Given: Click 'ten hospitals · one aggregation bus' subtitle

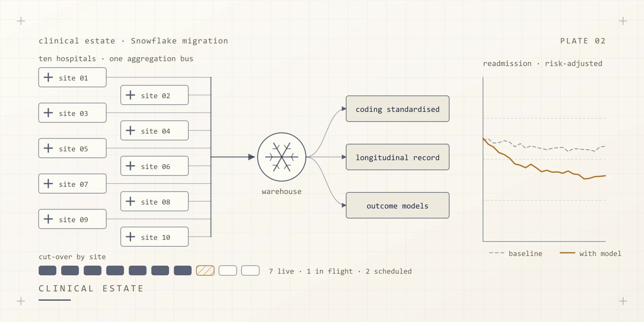Looking at the screenshot, I should [116, 59].
